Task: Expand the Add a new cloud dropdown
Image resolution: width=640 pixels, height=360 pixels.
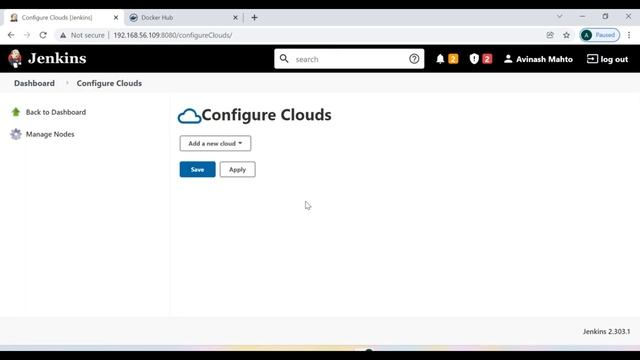Action: [216, 143]
